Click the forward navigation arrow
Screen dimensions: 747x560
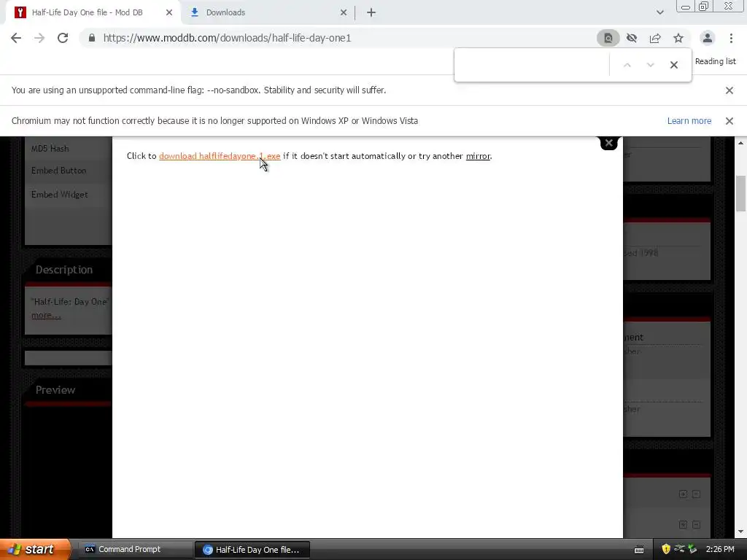[39, 38]
